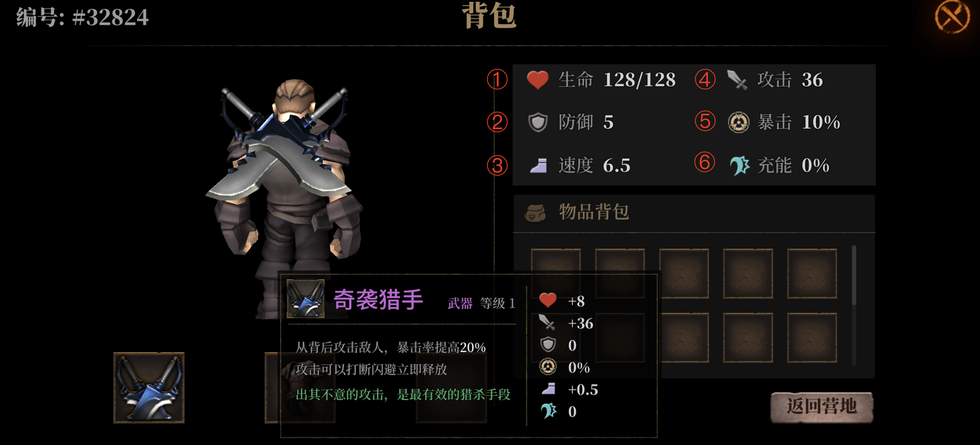Select the equipped dual-blade weapon slot
This screenshot has width=980, height=445.
[149, 388]
